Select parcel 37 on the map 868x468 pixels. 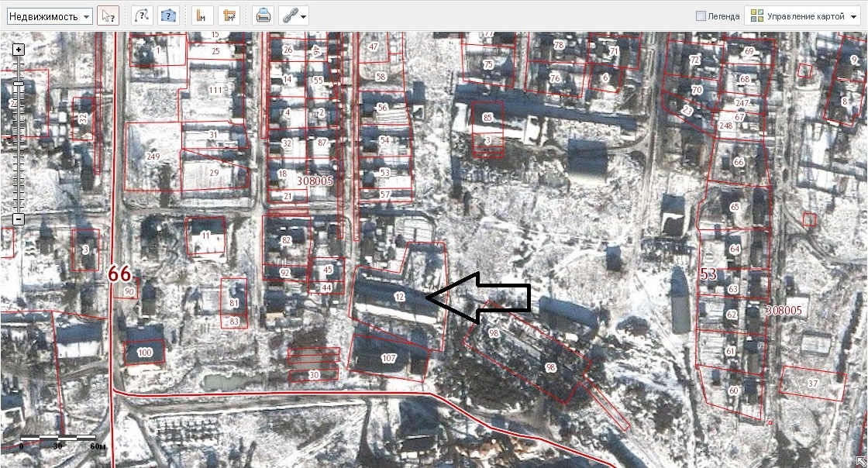[x=813, y=384]
